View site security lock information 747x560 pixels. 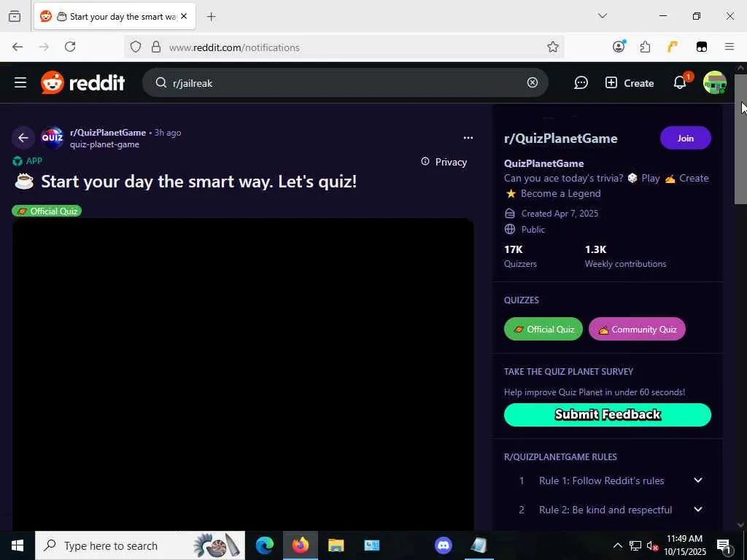pyautogui.click(x=156, y=47)
